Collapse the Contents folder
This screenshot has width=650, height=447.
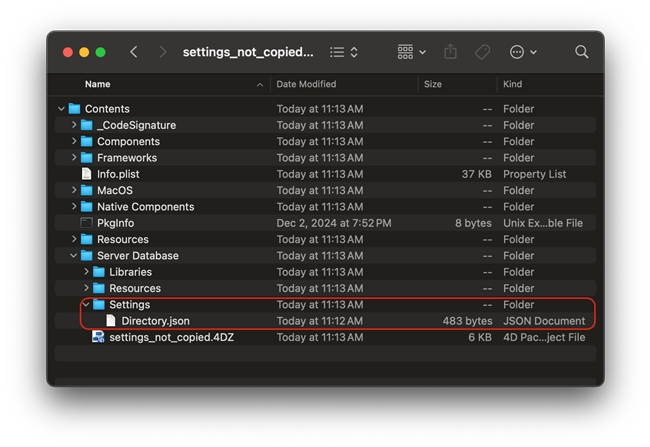coord(62,109)
